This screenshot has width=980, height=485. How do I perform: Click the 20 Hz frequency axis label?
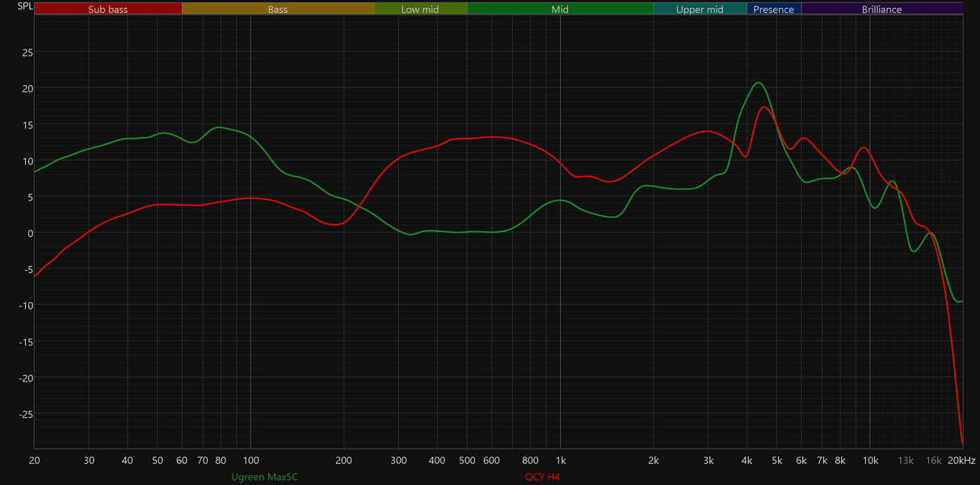(35, 461)
